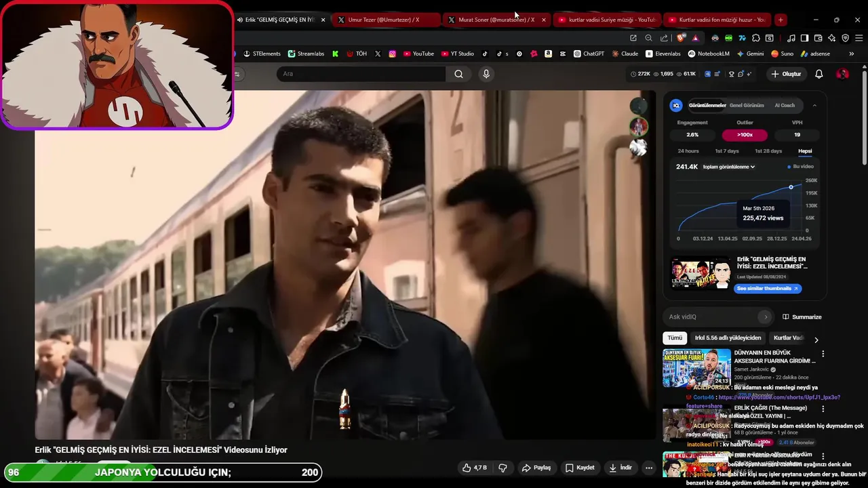Open Streamlabs bookmark
868x488 pixels.
pyautogui.click(x=306, y=54)
